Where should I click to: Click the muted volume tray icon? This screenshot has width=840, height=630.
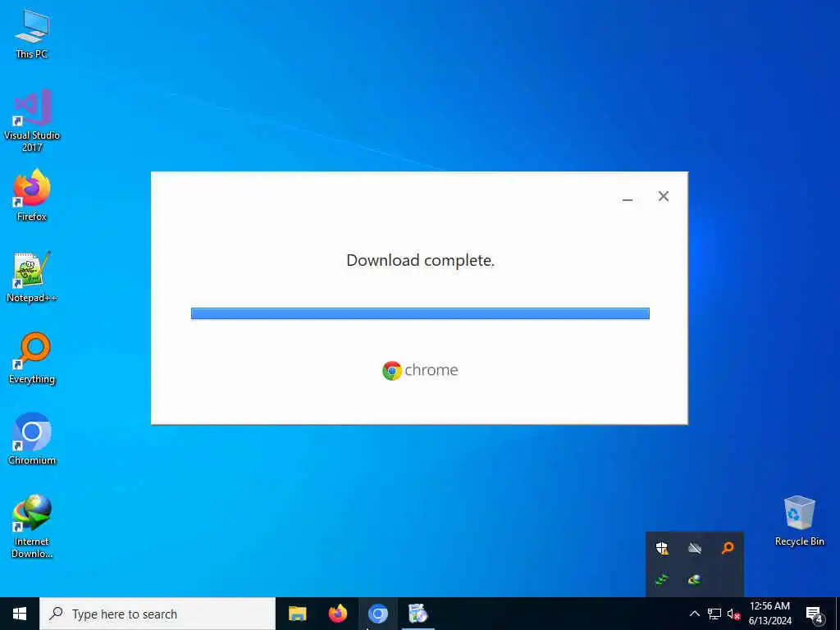[733, 614]
